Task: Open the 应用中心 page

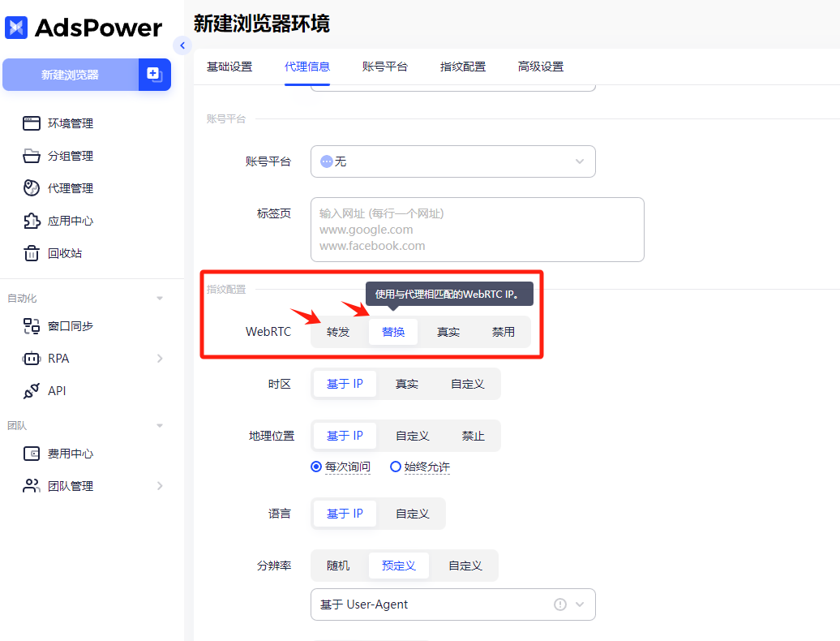Action: tap(77, 220)
